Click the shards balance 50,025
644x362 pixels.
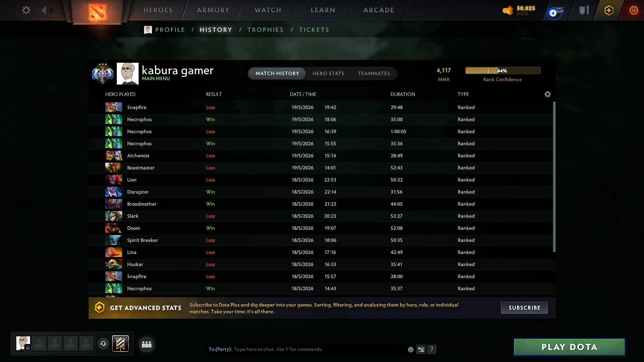(526, 8)
